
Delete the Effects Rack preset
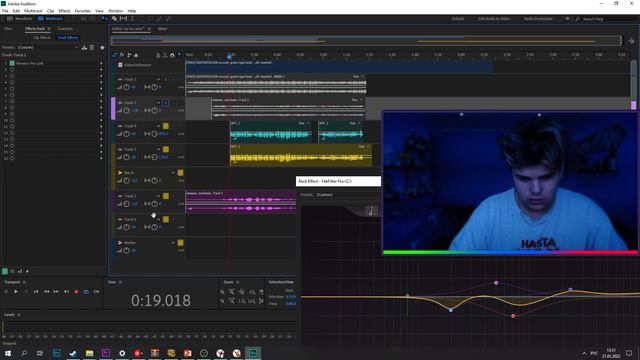pyautogui.click(x=92, y=47)
